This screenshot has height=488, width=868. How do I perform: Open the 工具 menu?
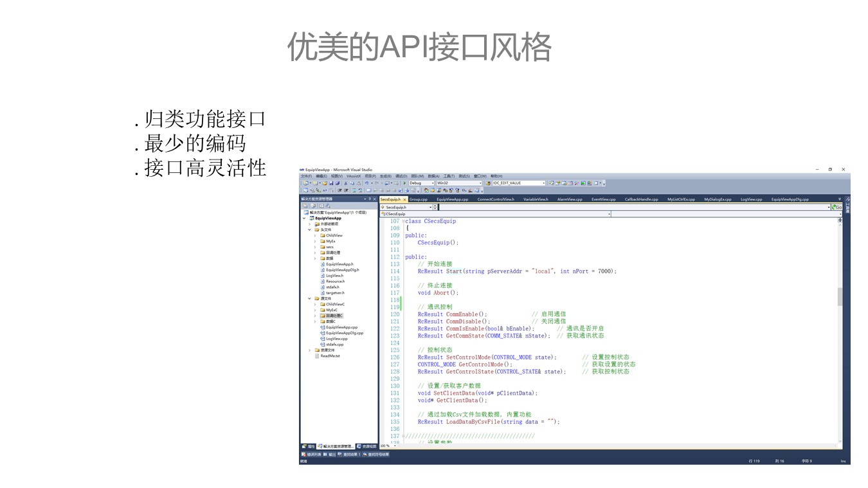[448, 176]
